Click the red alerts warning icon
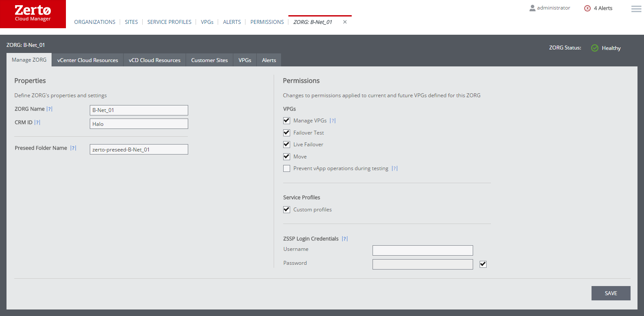The height and width of the screenshot is (316, 644). tap(587, 8)
